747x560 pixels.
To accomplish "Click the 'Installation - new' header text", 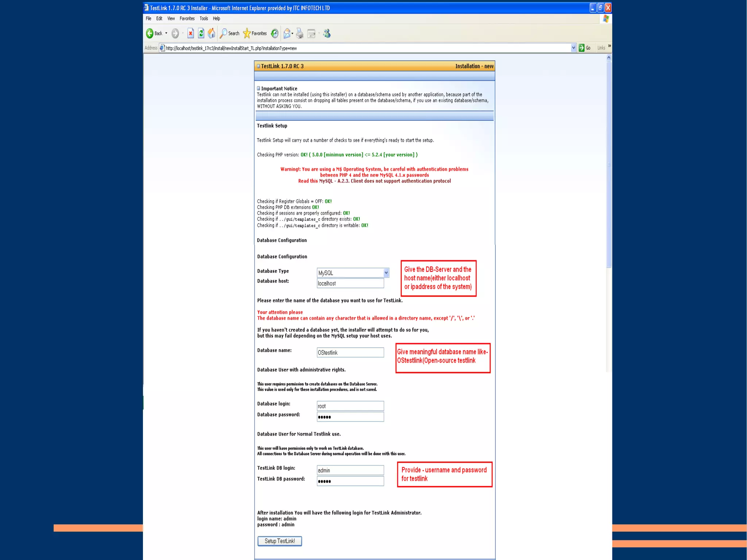I will point(474,66).
